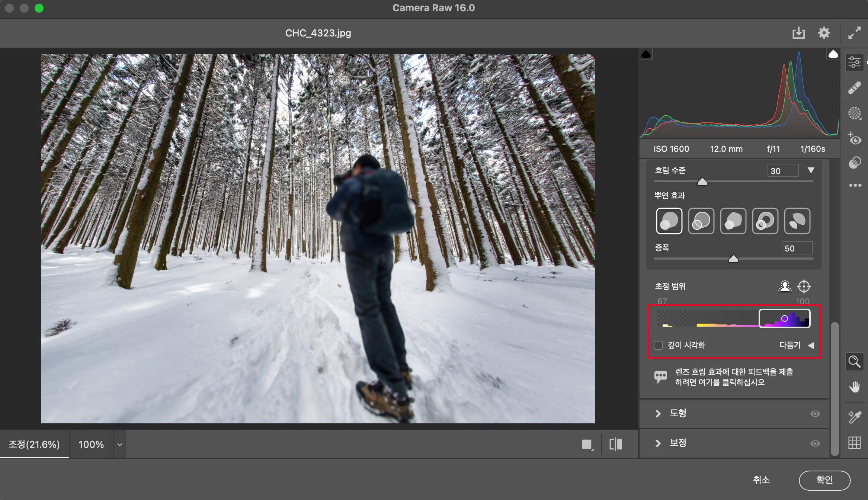Click the 흐림 수준 slider handle
868x500 pixels.
tap(702, 182)
